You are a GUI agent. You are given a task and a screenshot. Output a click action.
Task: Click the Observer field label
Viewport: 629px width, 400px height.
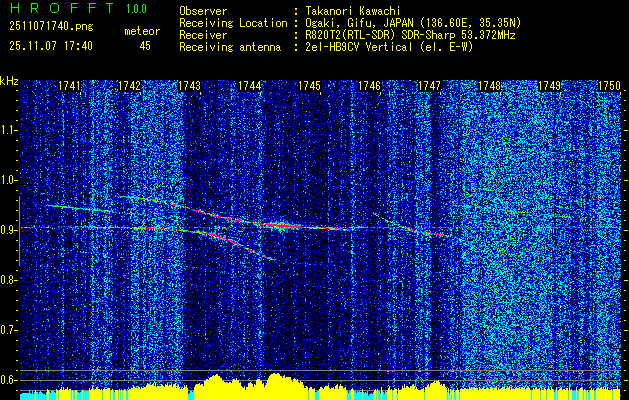click(203, 11)
